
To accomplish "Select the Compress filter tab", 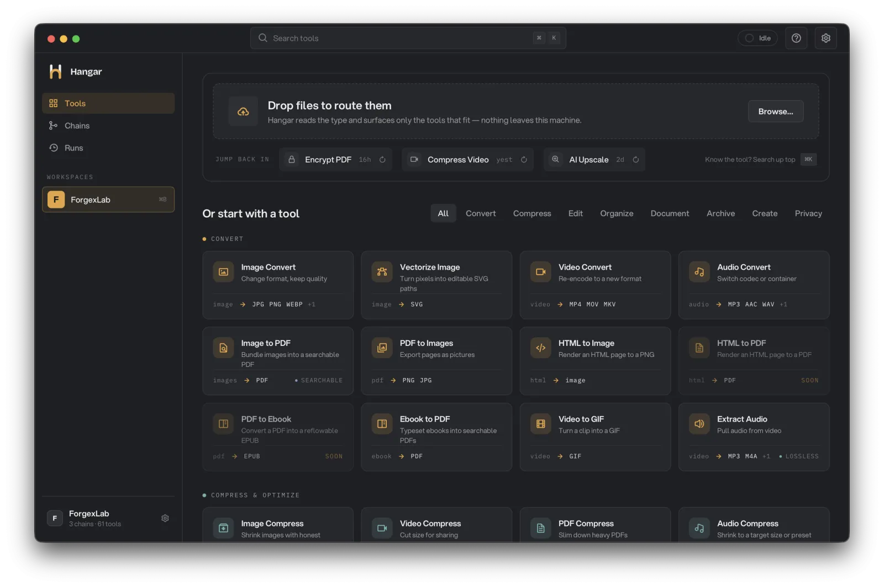I will 532,213.
